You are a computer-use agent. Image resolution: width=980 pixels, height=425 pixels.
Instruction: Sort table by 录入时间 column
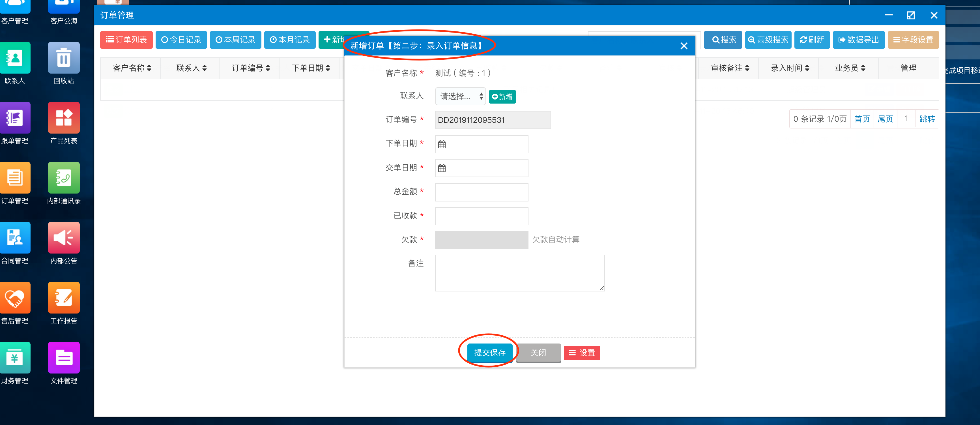pos(790,68)
